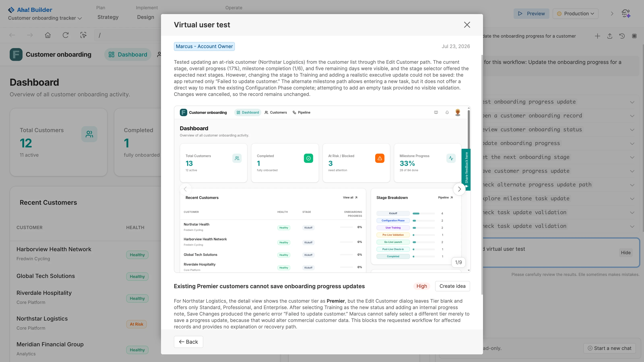
Task: Click the dialog's vertical scrollbar
Action: tap(482, 175)
